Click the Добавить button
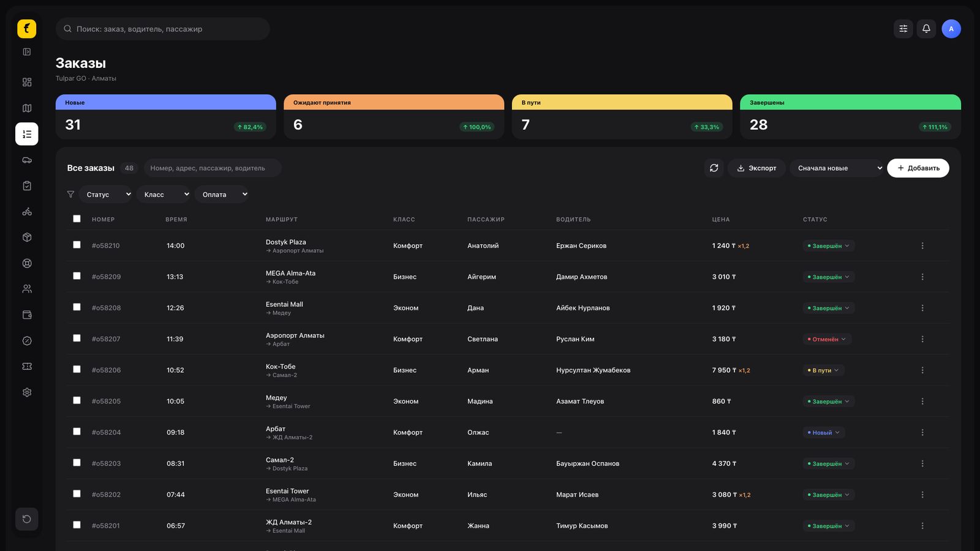Screen dimensions: 980x551 (918, 168)
